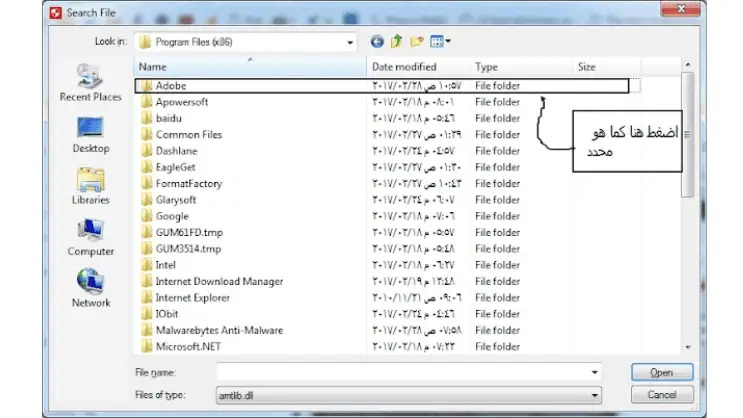The width and height of the screenshot is (743, 418).
Task: Click the vertical scrollbar thumb of file list
Action: (x=688, y=135)
